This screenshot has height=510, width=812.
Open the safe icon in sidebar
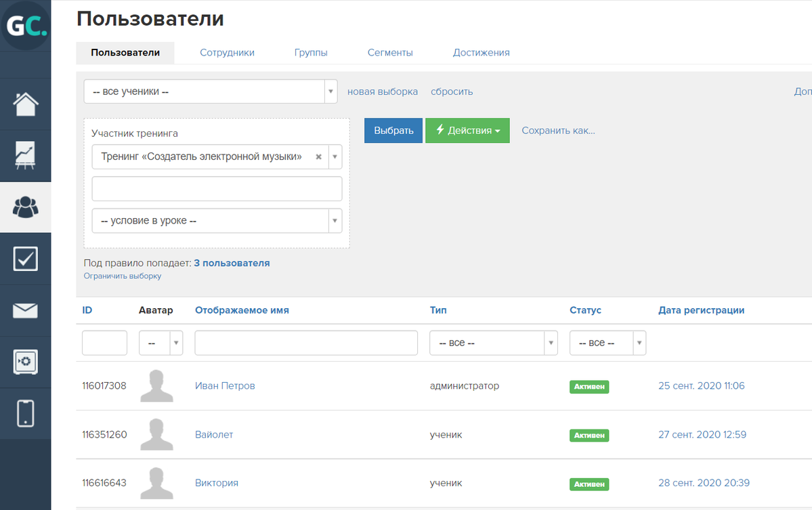(x=26, y=362)
